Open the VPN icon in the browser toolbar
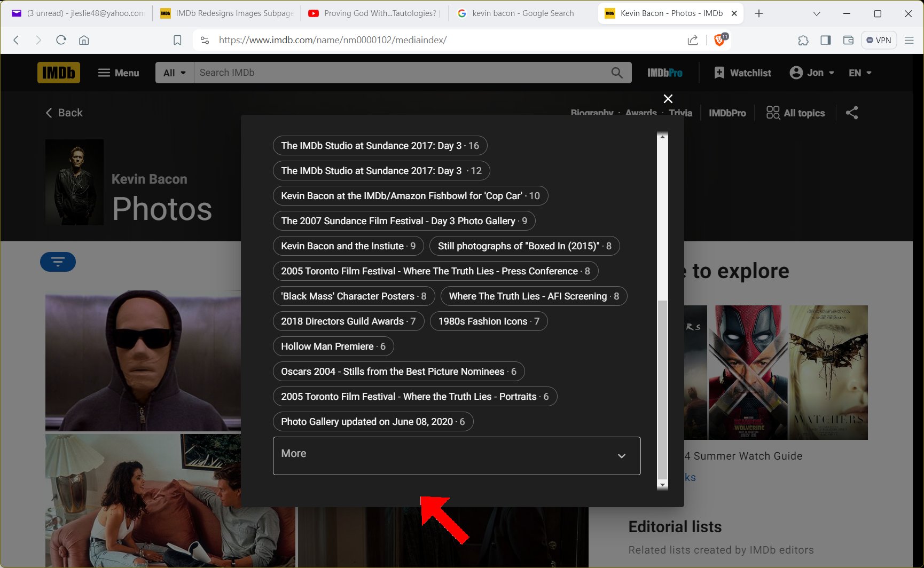The image size is (924, 568). [x=879, y=40]
